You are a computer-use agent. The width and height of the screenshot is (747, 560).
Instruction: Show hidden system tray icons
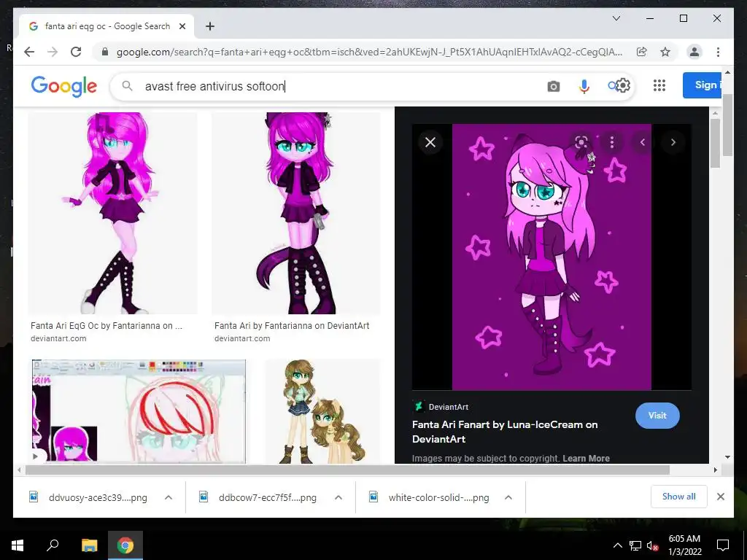pyautogui.click(x=617, y=545)
